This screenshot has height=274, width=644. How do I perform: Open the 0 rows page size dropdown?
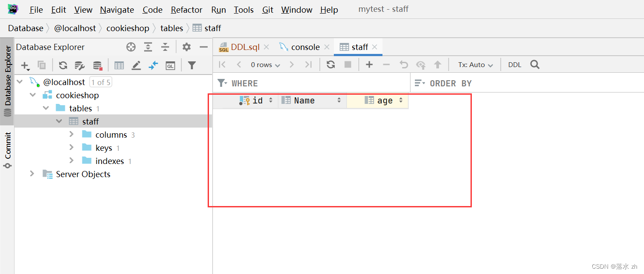(x=265, y=65)
